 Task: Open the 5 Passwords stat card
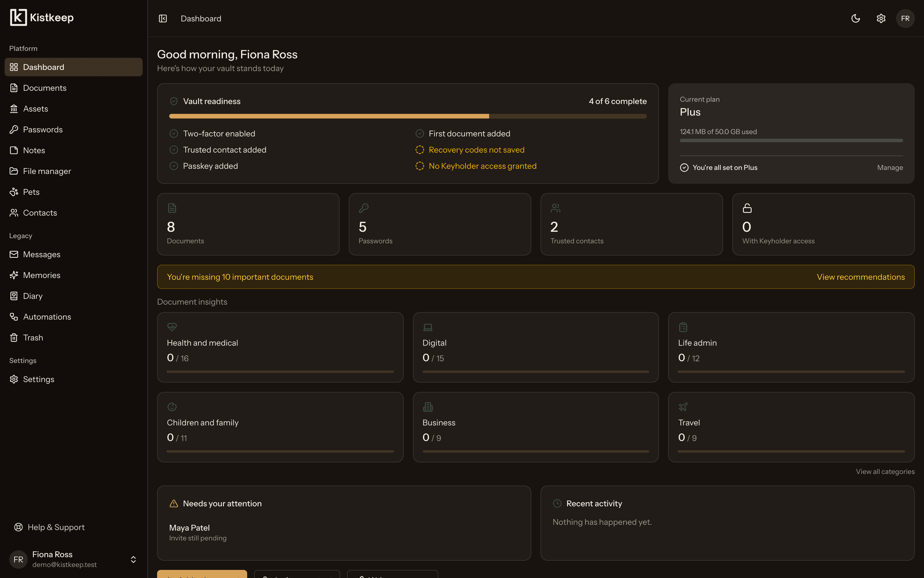coord(440,224)
